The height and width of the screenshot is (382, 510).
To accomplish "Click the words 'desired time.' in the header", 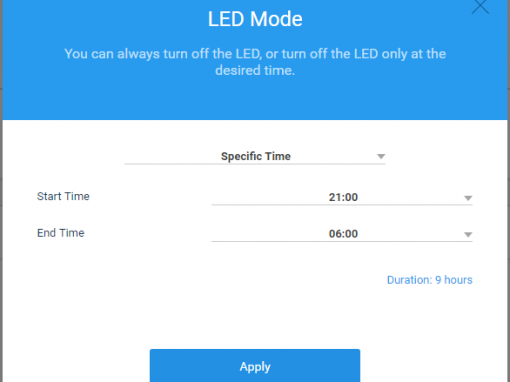I will [255, 70].
